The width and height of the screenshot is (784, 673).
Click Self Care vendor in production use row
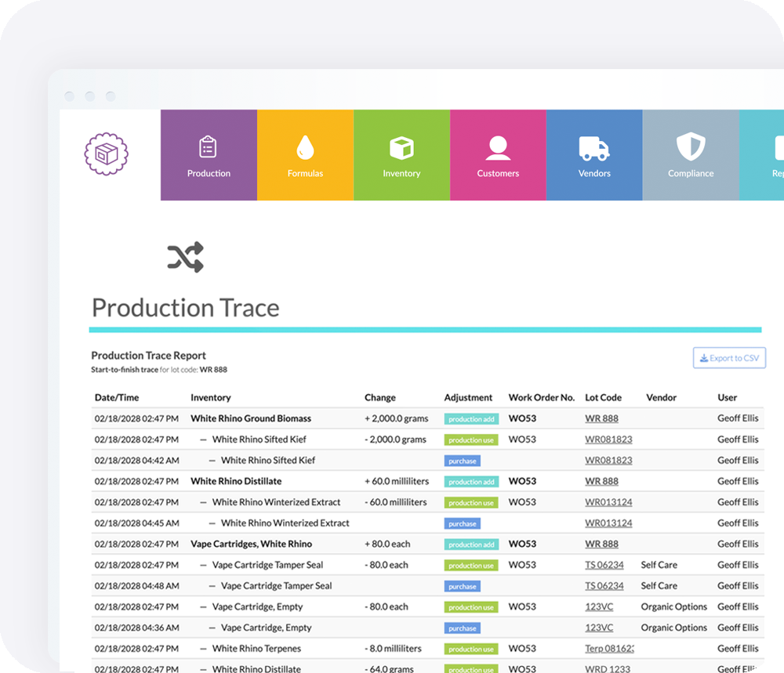coord(659,565)
